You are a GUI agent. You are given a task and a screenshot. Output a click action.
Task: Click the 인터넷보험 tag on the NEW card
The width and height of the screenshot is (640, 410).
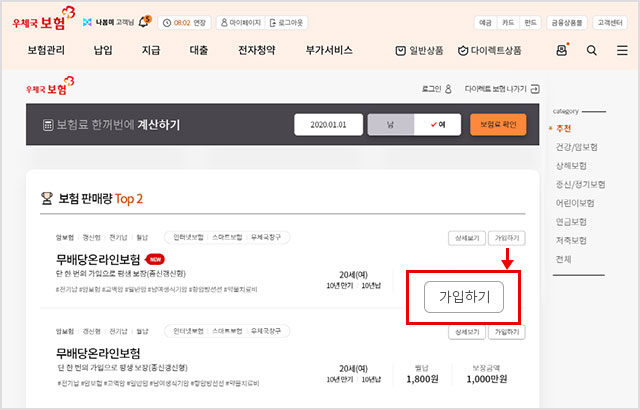[188, 237]
